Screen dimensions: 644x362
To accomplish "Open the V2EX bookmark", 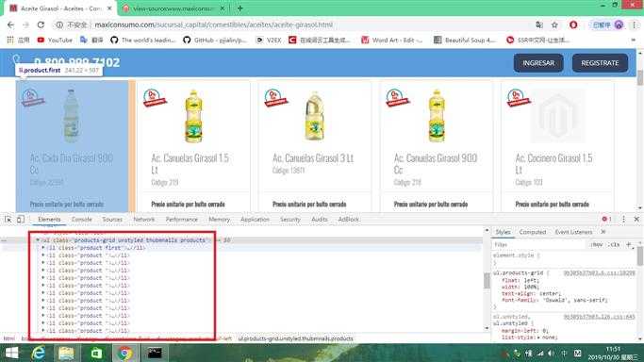I will [269, 40].
